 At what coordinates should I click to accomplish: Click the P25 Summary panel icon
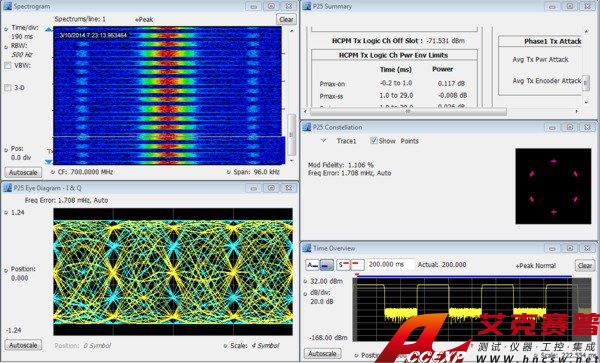pyautogui.click(x=306, y=6)
